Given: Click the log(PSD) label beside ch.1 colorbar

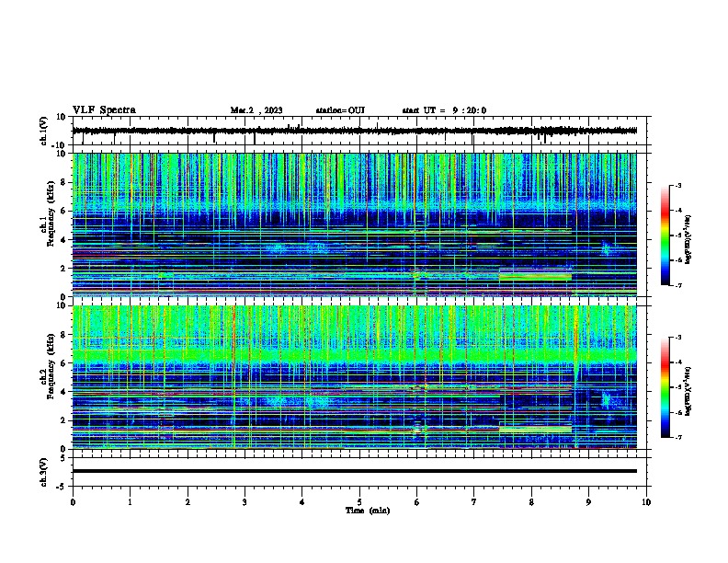Looking at the screenshot, I should click(688, 239).
